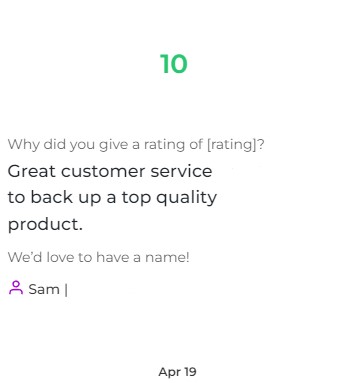Click the 'Great customer service' line
This screenshot has width=364, height=383.
[x=110, y=171]
